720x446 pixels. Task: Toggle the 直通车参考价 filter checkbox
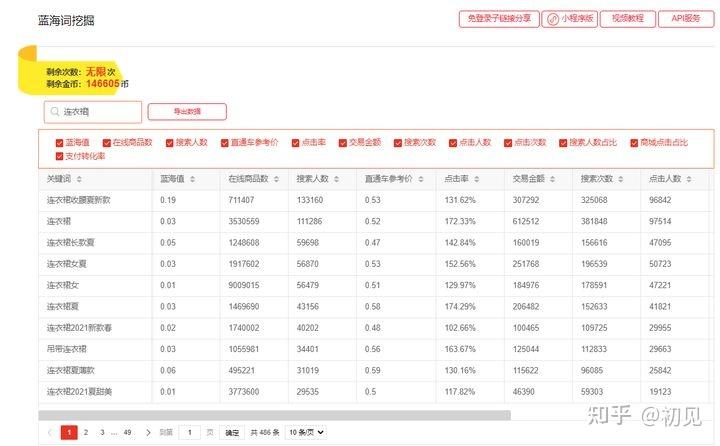[225, 143]
